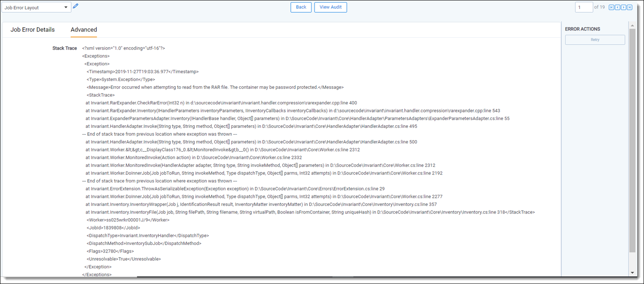Click the JobId 1839808 line

click(113, 228)
